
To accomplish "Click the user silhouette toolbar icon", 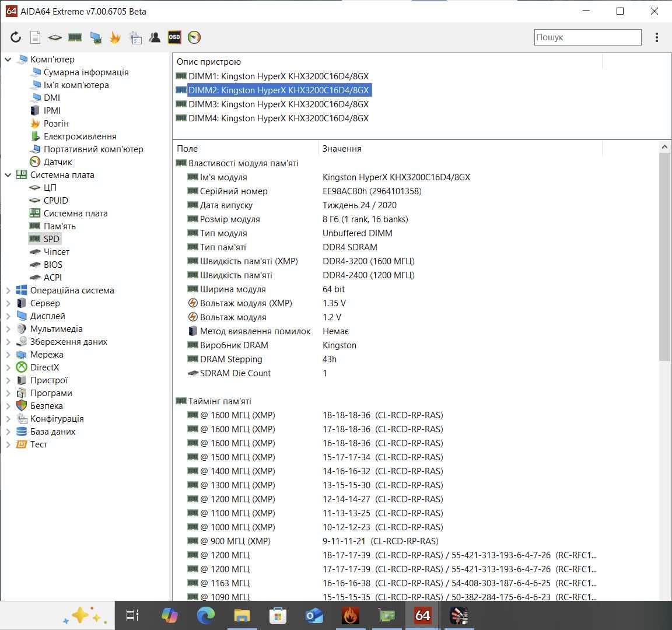I will [155, 37].
